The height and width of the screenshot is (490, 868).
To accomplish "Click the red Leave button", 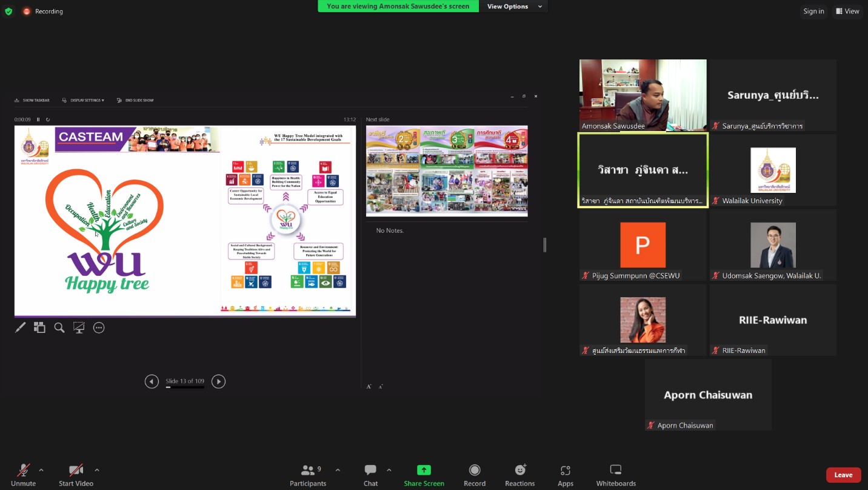I will point(843,475).
